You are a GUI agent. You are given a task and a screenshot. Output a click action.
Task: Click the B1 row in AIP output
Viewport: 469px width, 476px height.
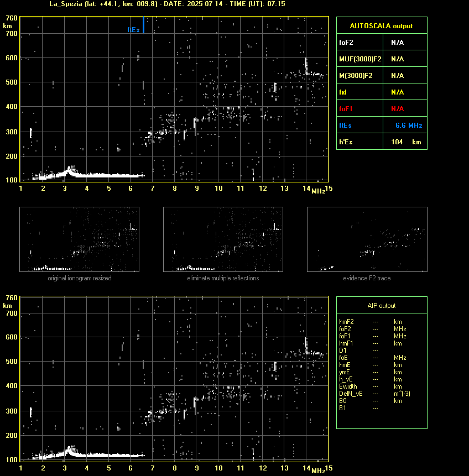coord(359,408)
